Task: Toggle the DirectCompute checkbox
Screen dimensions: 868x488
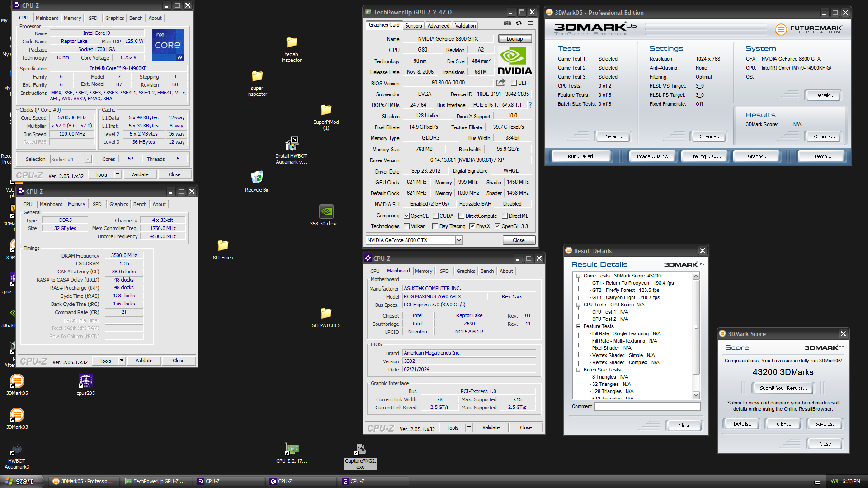Action: pyautogui.click(x=461, y=216)
